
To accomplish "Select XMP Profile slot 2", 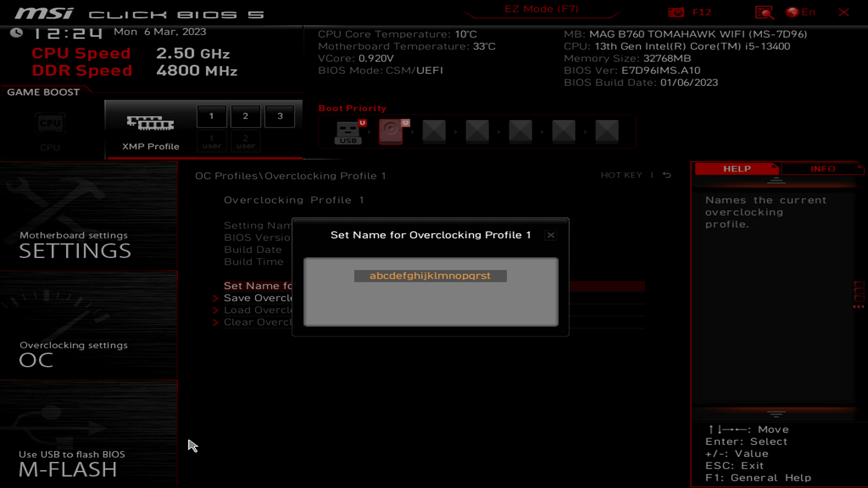I will [x=245, y=116].
